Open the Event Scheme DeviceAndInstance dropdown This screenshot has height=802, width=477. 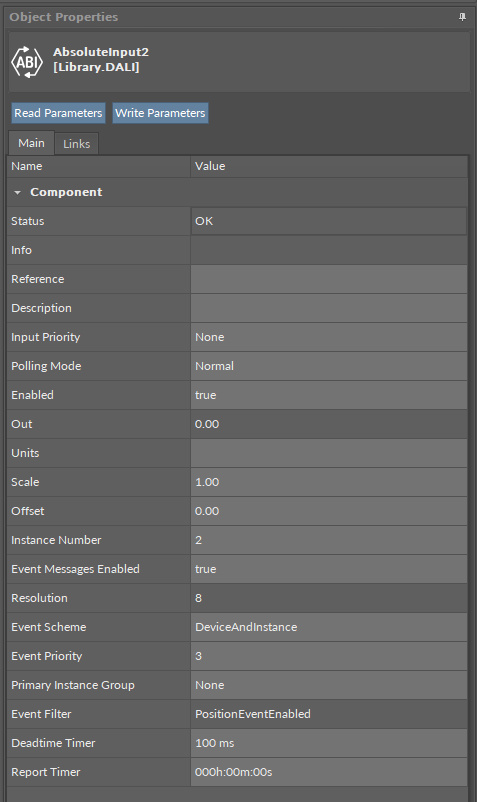pyautogui.click(x=329, y=627)
